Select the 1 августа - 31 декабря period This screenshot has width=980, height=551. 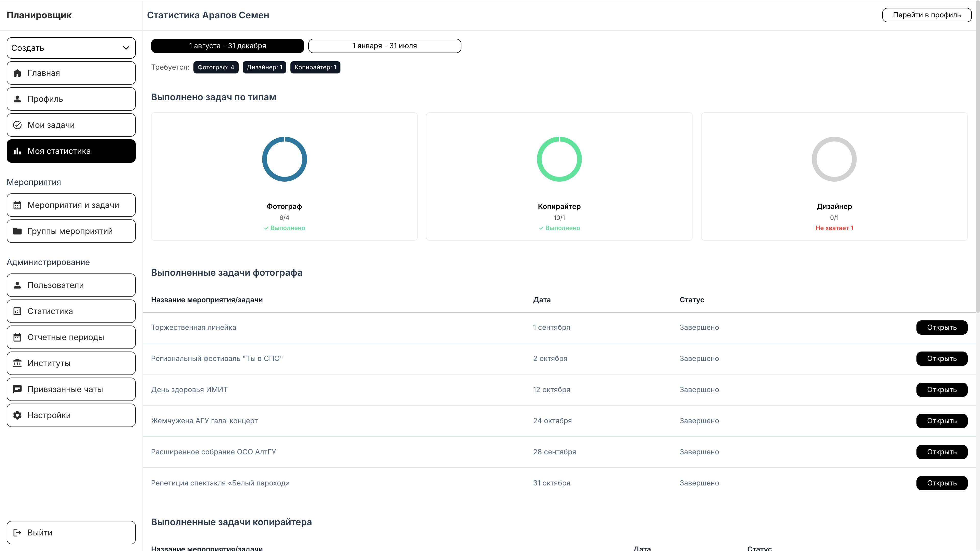tap(227, 46)
